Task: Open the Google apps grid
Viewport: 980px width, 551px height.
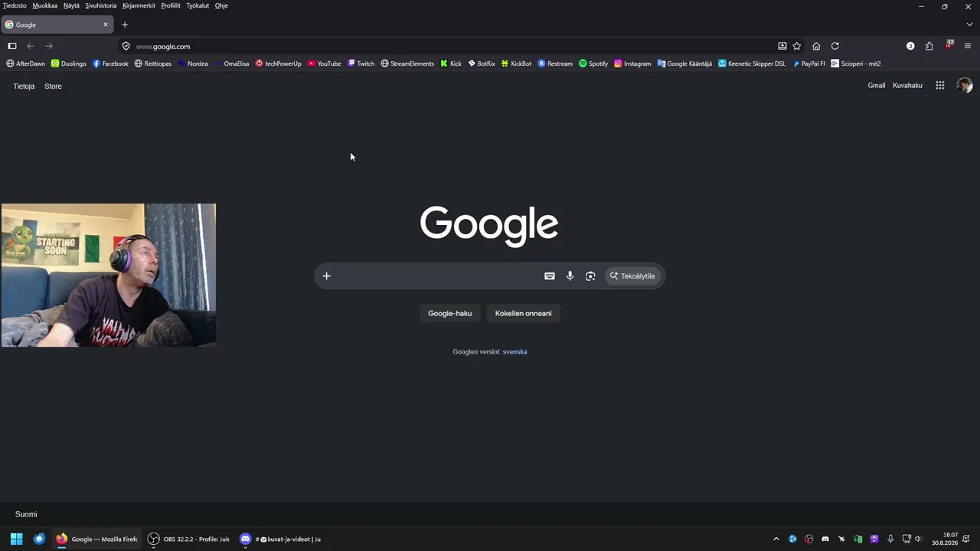Action: click(x=940, y=86)
